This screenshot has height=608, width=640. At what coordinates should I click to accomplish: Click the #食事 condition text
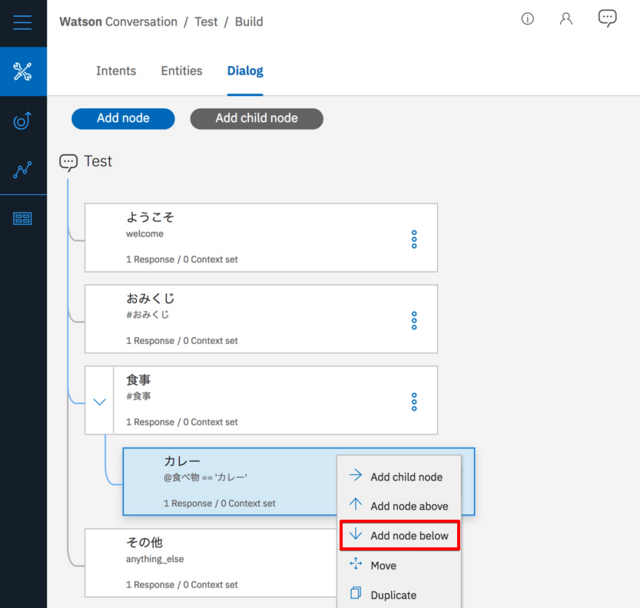tap(138, 396)
